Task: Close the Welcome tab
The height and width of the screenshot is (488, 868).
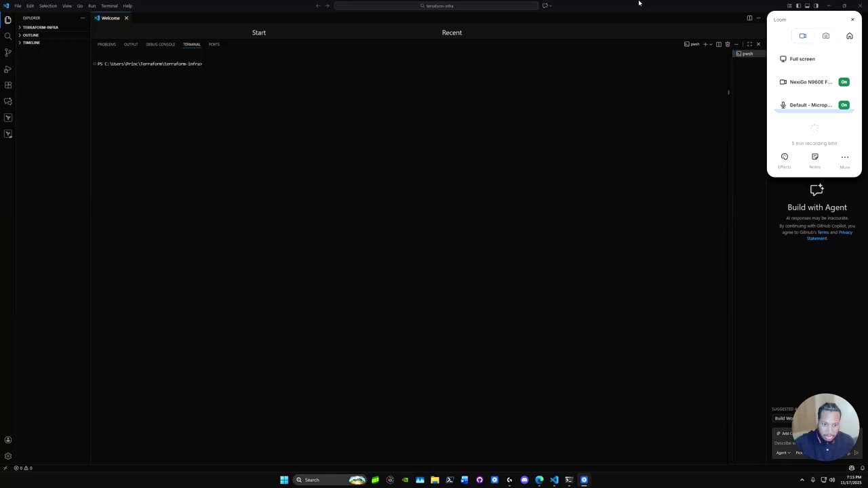Action: (x=126, y=18)
